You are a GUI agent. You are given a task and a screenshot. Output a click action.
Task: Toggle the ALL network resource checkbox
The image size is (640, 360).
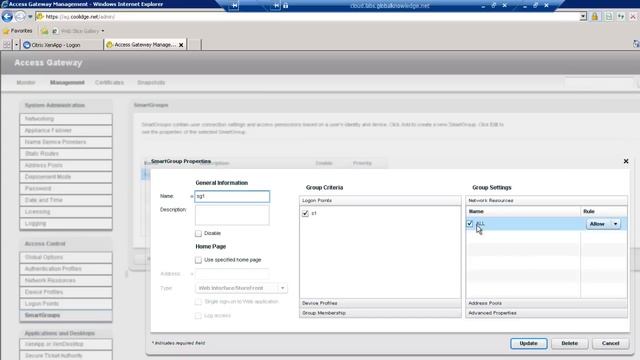[x=470, y=224]
